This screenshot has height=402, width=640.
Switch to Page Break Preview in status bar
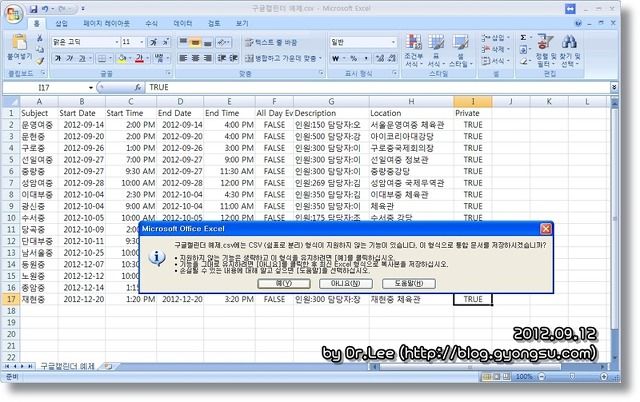[x=506, y=377]
